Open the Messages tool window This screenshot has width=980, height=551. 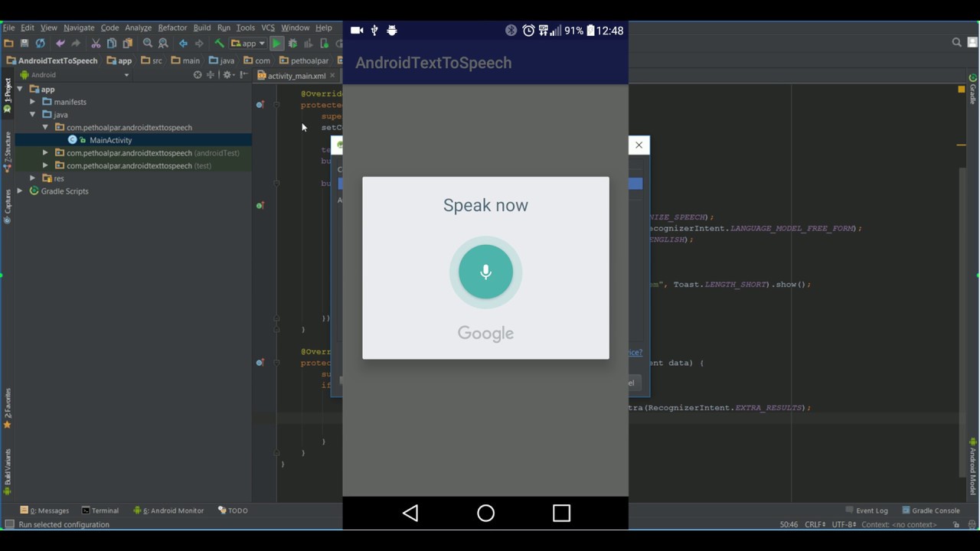(45, 510)
